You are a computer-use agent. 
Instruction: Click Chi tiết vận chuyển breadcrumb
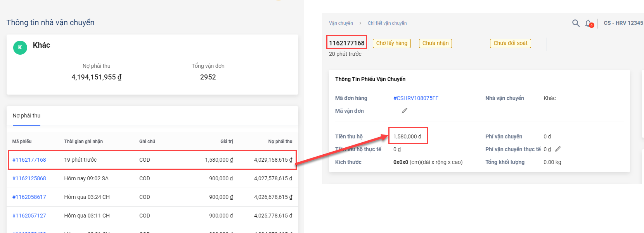pyautogui.click(x=387, y=23)
